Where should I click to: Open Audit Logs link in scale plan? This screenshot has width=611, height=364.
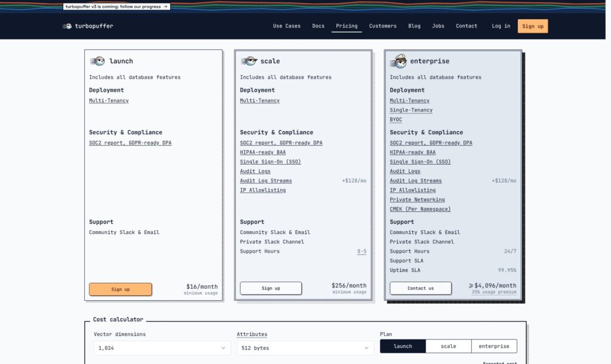point(255,171)
